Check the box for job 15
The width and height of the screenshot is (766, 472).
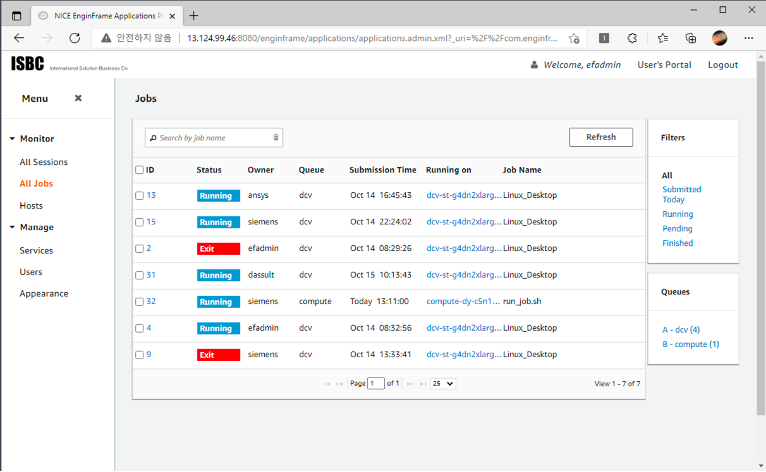point(139,222)
